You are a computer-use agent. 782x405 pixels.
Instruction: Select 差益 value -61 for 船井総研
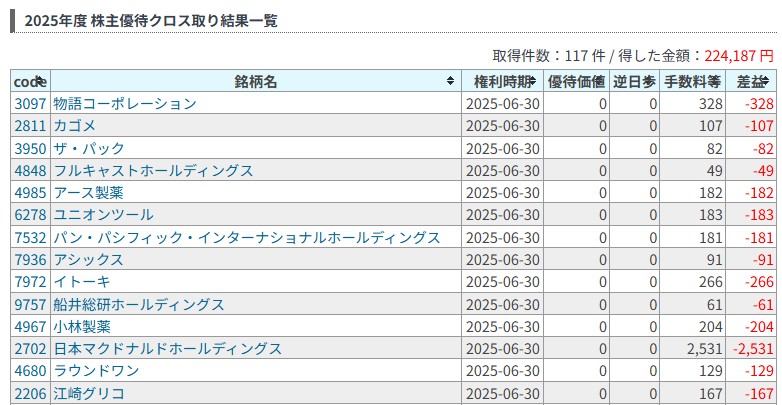point(763,304)
